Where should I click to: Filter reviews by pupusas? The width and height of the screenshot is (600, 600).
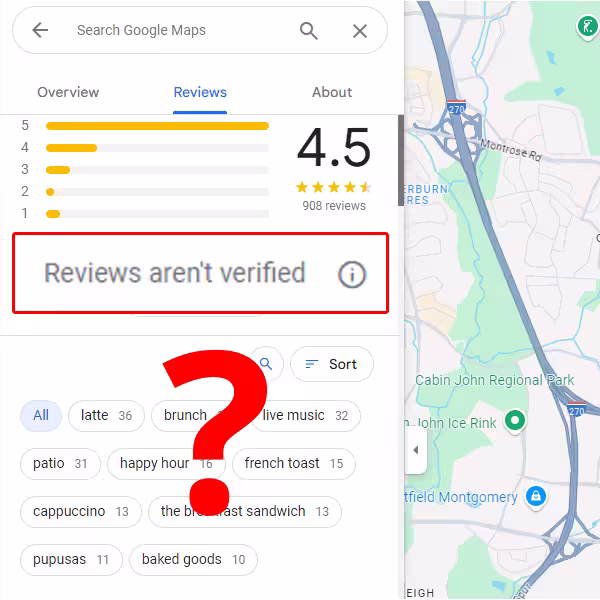click(71, 560)
